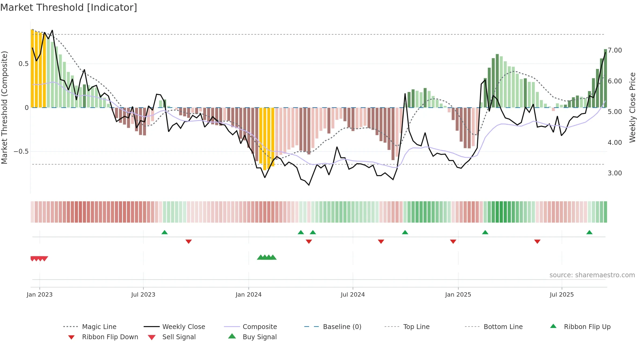Click the 0.5 composite axis tick

(24, 64)
